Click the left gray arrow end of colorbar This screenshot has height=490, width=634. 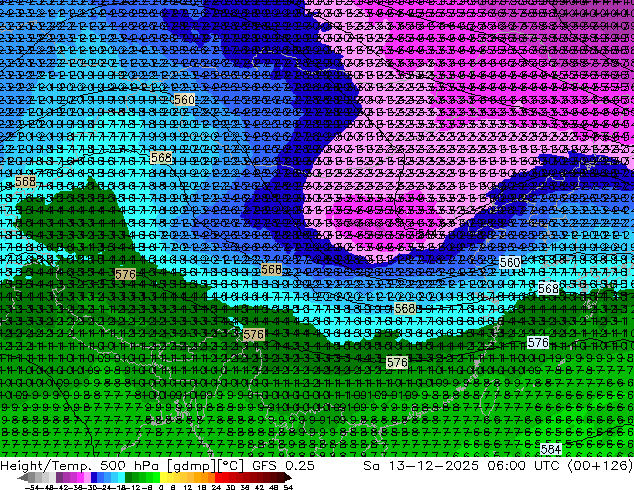[x=23, y=478]
